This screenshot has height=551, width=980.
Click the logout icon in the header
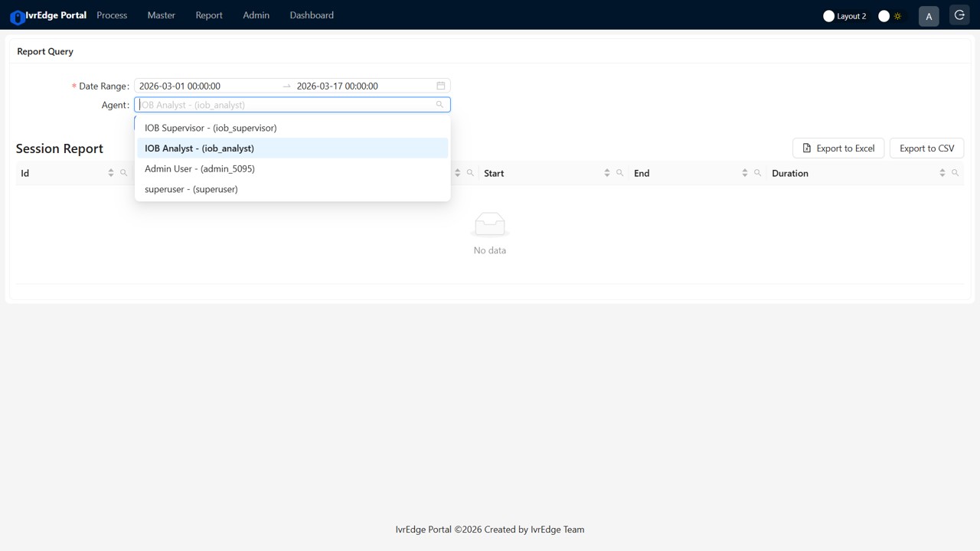959,15
